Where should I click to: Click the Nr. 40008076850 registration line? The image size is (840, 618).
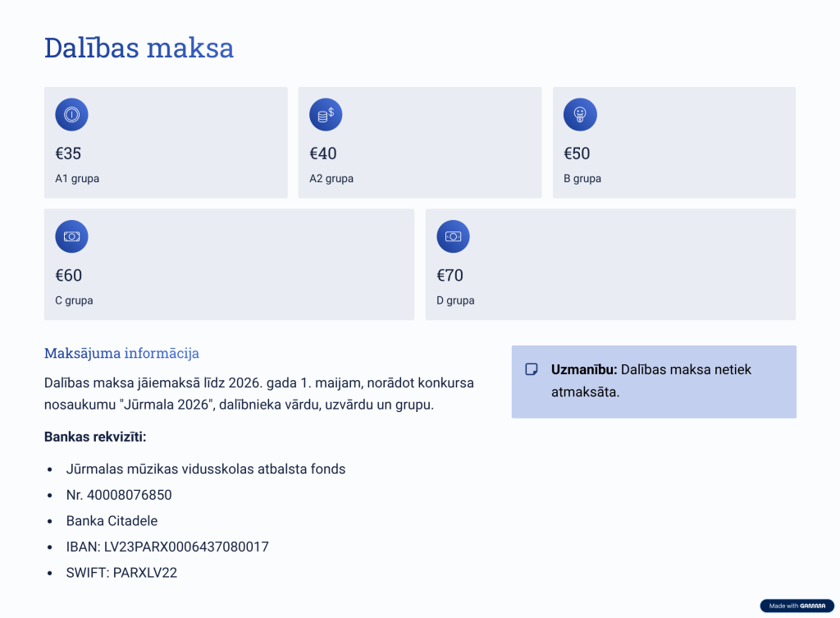click(x=119, y=495)
